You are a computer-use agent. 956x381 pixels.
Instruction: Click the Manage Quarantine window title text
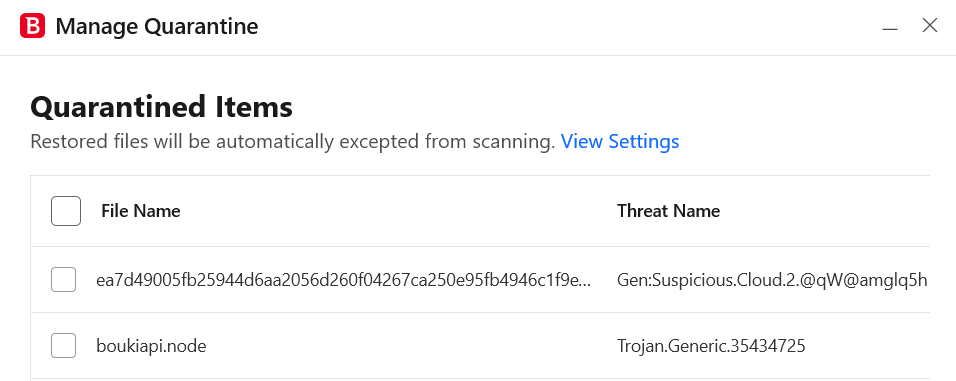157,27
